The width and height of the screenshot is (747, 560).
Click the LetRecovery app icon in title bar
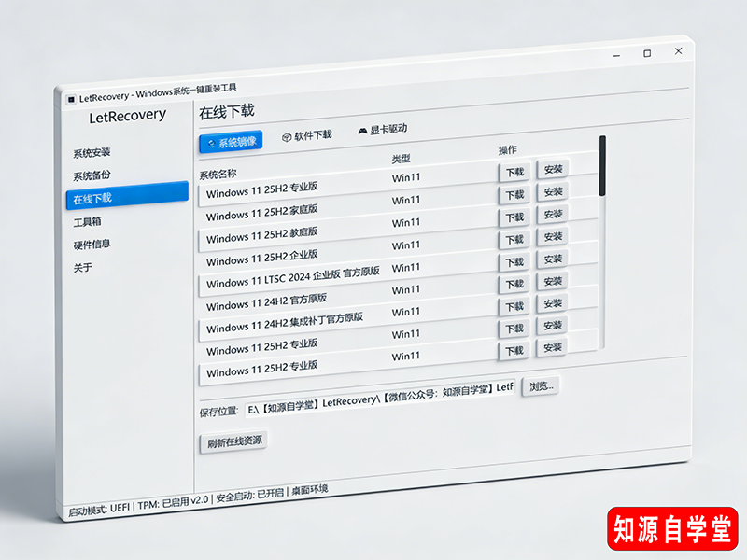(x=70, y=98)
